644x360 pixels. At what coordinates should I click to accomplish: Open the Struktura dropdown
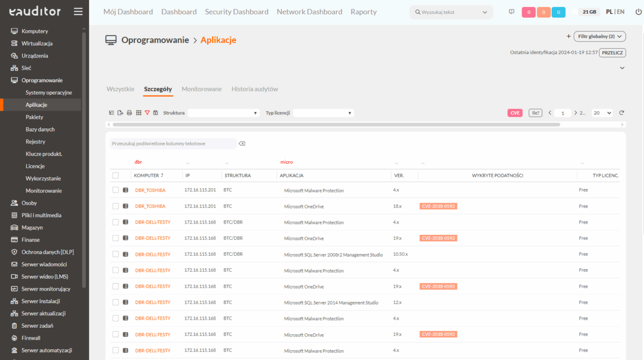(223, 113)
